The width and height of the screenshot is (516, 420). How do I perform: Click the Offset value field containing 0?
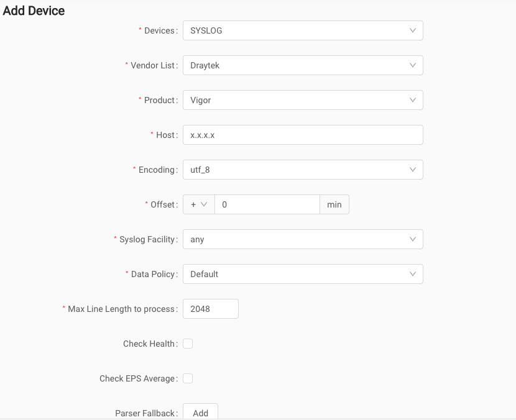pyautogui.click(x=267, y=204)
